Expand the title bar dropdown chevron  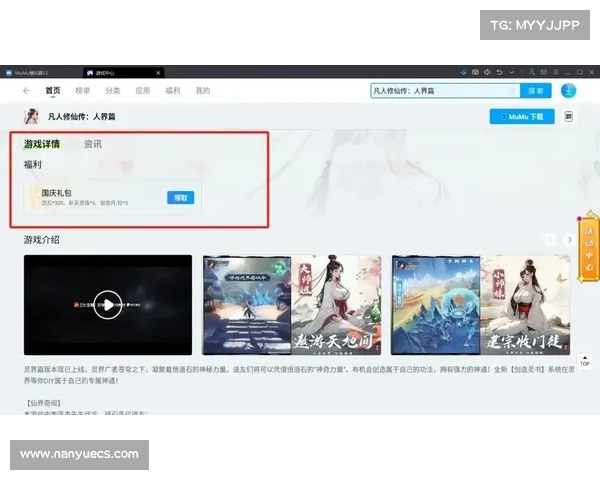pyautogui.click(x=512, y=72)
